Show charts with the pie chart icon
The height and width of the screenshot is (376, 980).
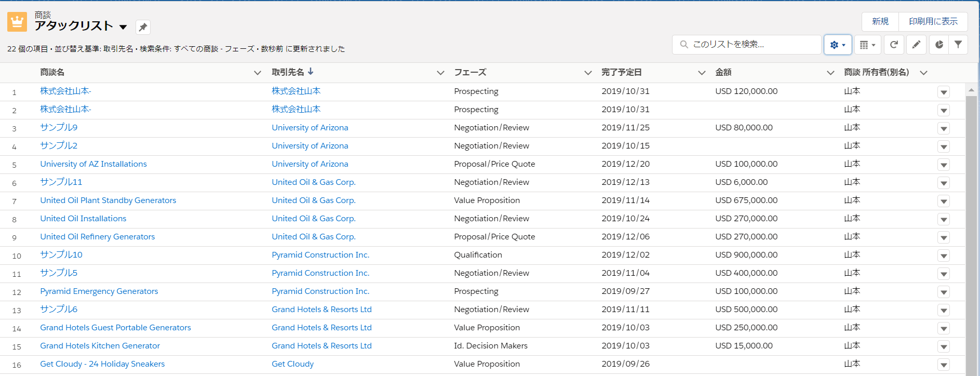[939, 45]
